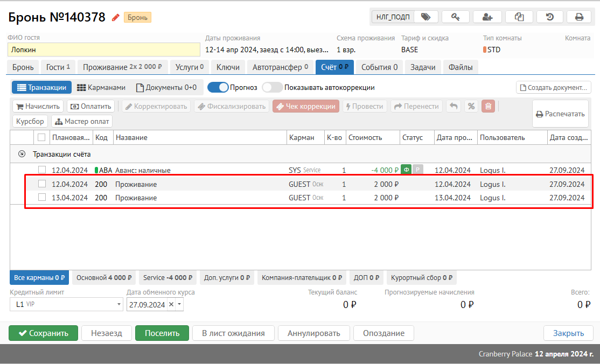The image size is (600, 364).
Task: Open the exchange rate date picker arrow
Action: [x=180, y=305]
